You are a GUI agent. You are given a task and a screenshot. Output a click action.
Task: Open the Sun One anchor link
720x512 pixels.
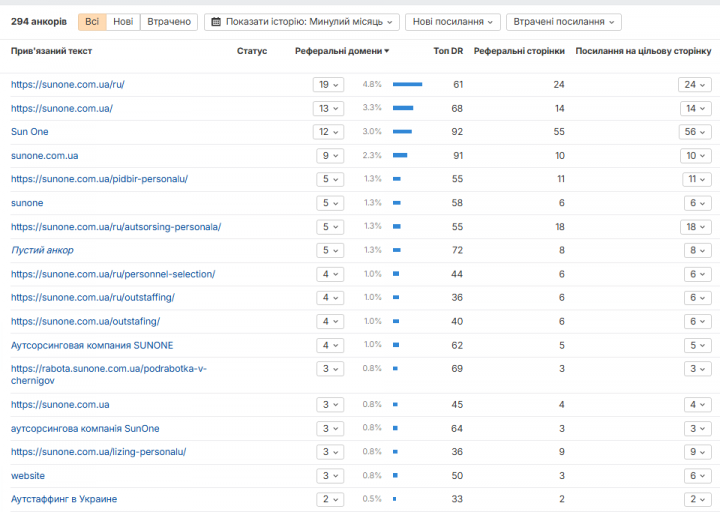(x=29, y=132)
